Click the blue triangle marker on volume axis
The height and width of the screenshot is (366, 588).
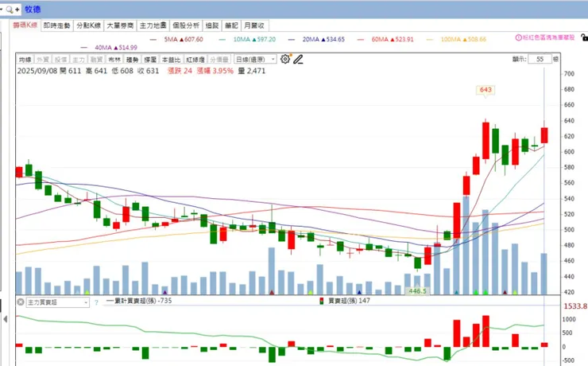(x=359, y=292)
